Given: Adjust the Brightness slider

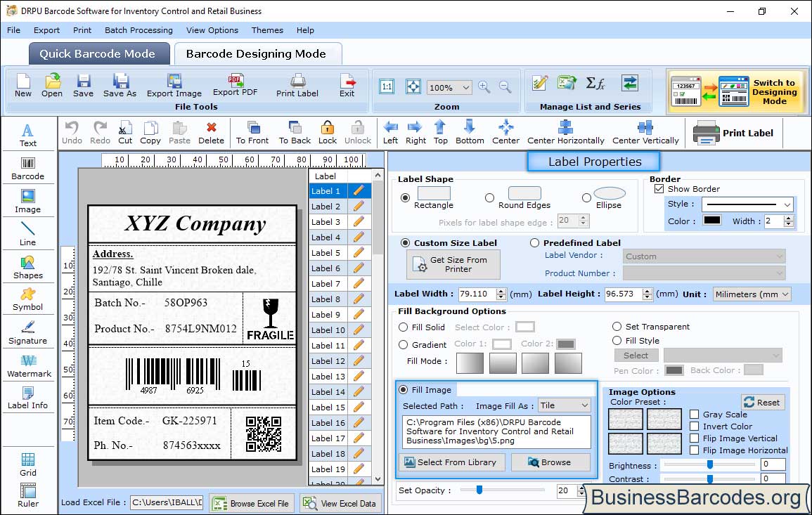Looking at the screenshot, I should [709, 465].
